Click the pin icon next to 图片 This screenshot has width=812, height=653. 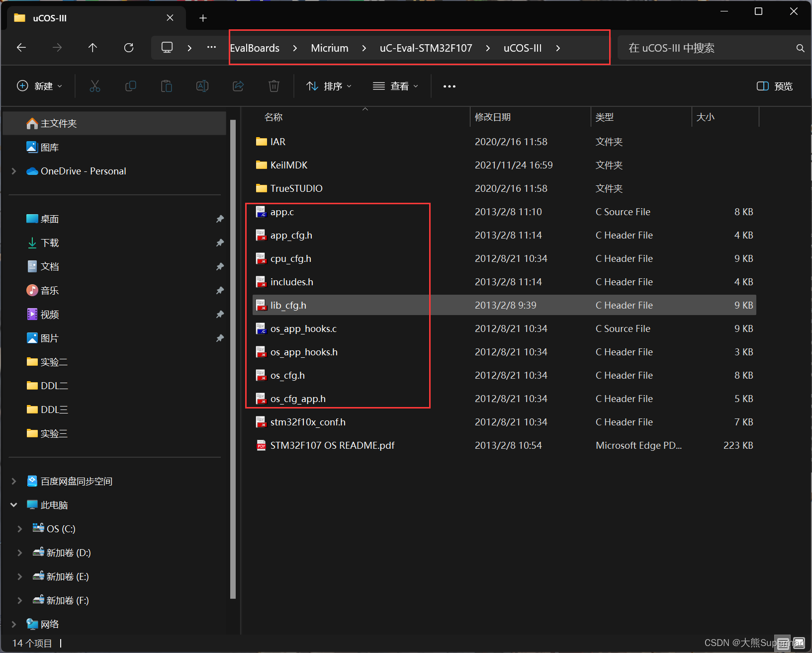coord(220,338)
